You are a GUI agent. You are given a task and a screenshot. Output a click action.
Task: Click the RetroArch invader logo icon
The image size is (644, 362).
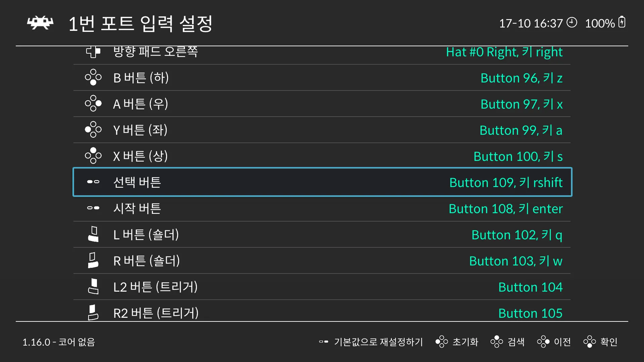point(40,23)
